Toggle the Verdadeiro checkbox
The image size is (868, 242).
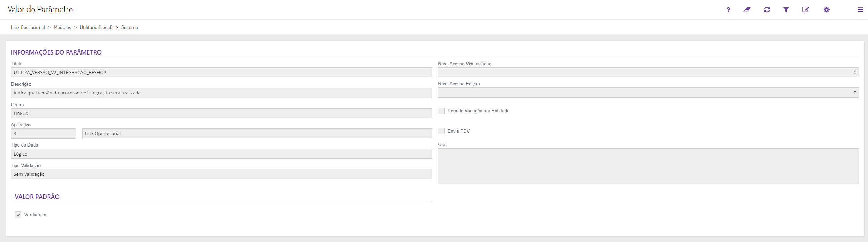tap(18, 215)
